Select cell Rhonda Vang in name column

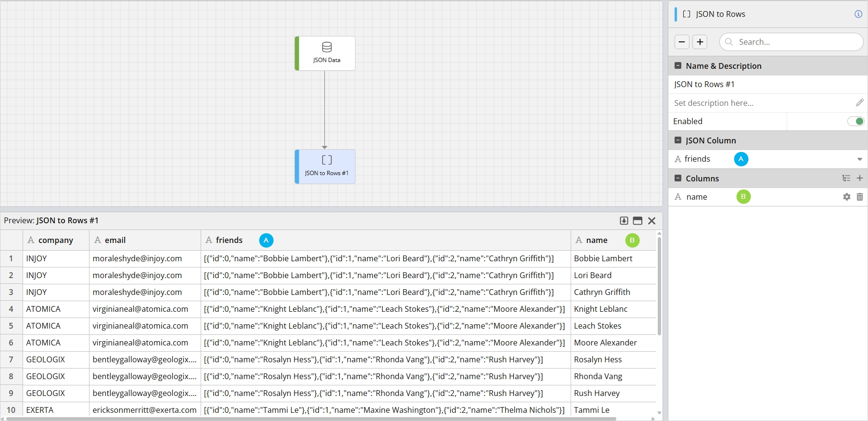613,376
